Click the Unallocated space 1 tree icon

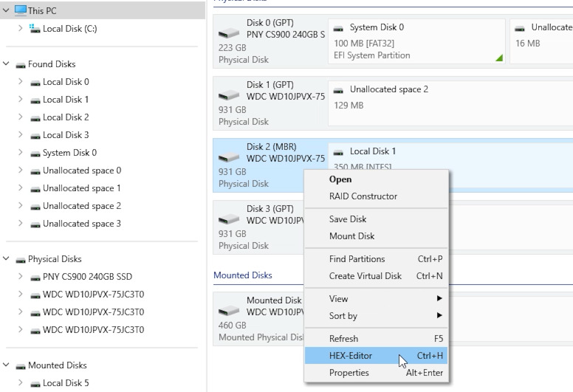point(35,189)
